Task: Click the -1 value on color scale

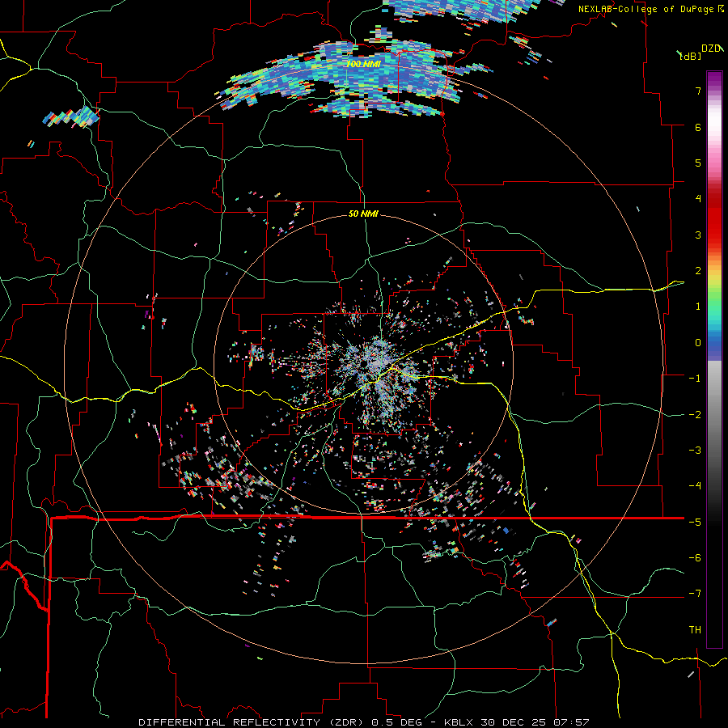Action: click(695, 379)
